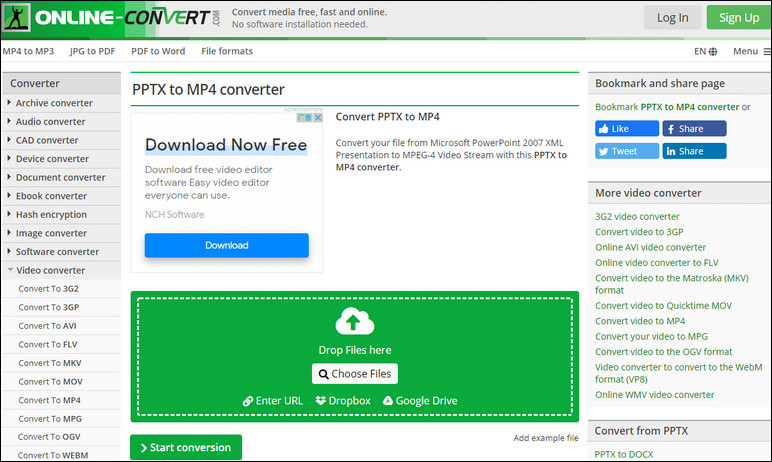Expand Archive converter section
The height and width of the screenshot is (462, 772).
pos(62,103)
